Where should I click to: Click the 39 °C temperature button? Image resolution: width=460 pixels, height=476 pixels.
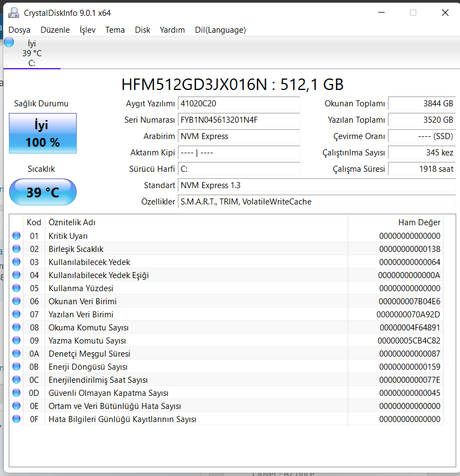pyautogui.click(x=43, y=192)
